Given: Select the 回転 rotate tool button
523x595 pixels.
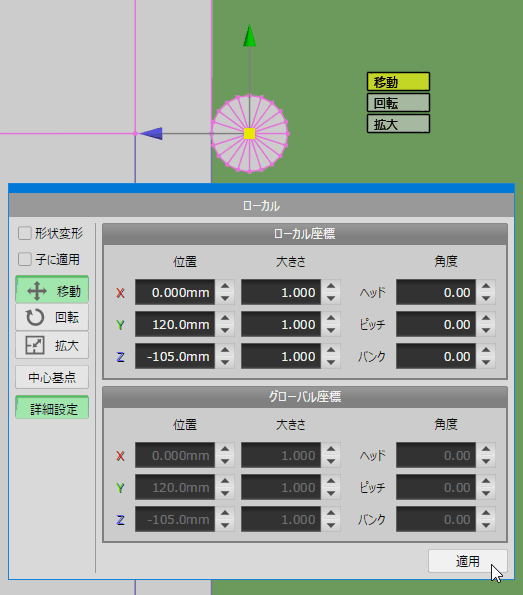Looking at the screenshot, I should (x=52, y=317).
